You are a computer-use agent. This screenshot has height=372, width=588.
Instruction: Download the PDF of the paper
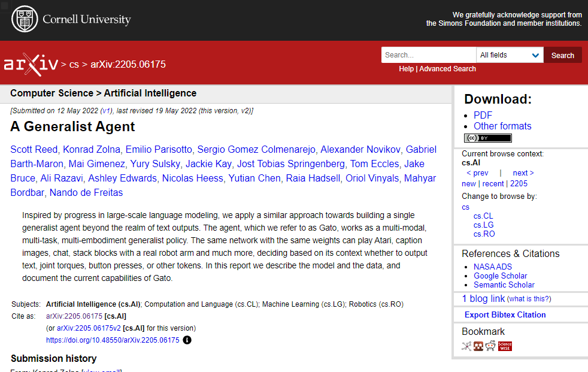[x=483, y=115]
